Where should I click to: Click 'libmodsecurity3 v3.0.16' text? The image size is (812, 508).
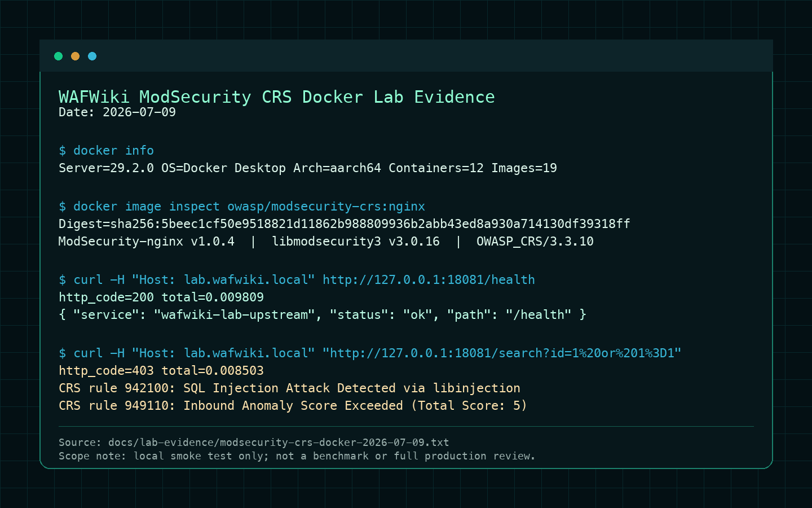tap(356, 242)
